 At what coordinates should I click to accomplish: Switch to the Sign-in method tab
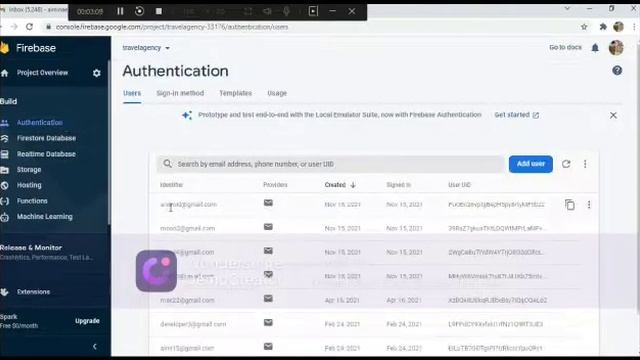180,93
